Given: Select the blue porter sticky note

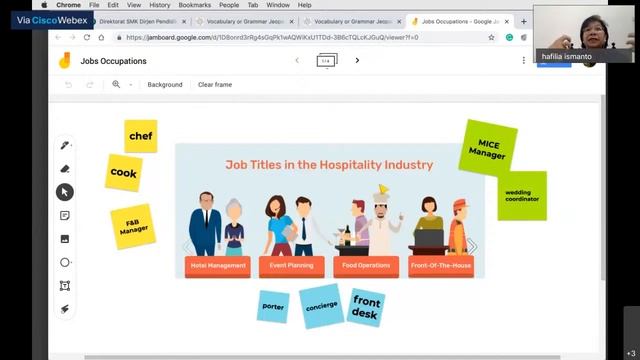Looking at the screenshot, I should pos(273,307).
